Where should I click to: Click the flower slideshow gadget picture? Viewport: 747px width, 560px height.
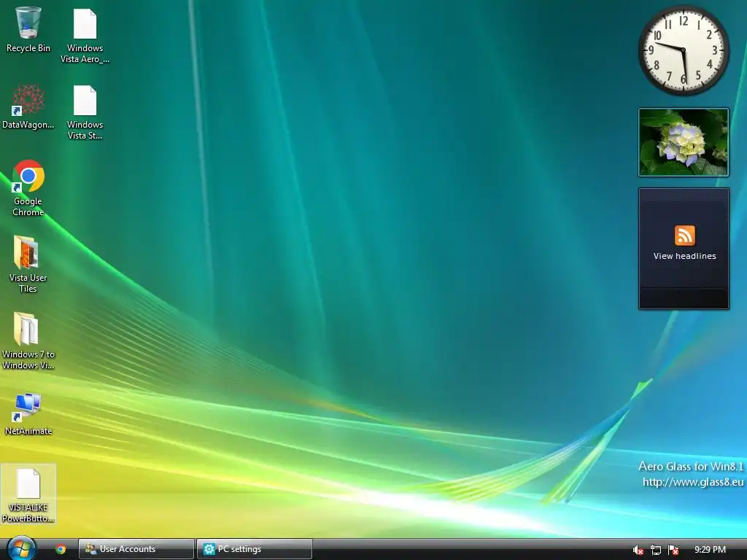(x=684, y=142)
